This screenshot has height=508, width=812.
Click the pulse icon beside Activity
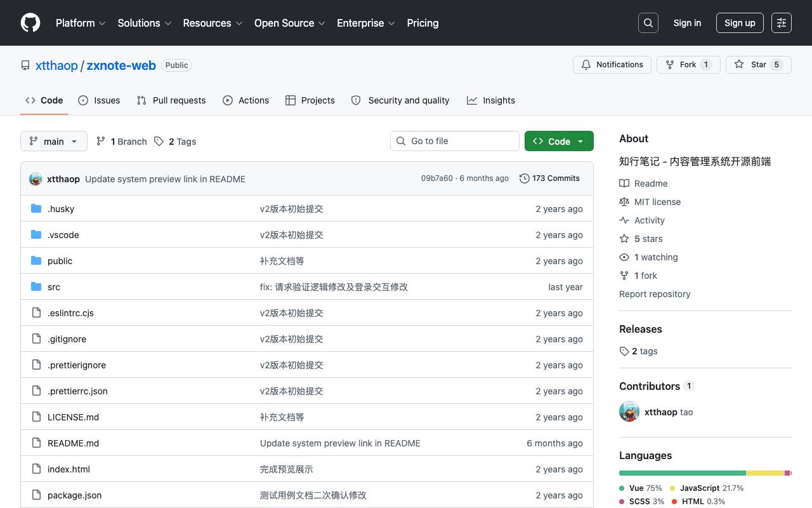(x=624, y=220)
